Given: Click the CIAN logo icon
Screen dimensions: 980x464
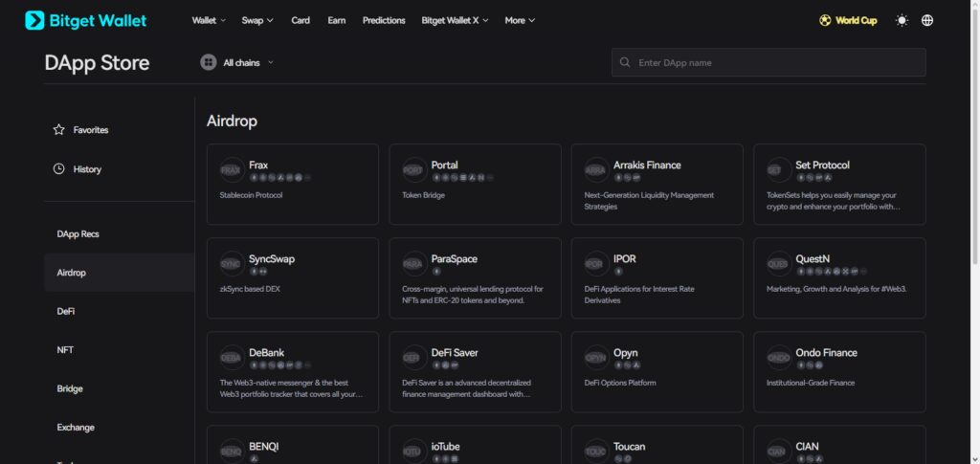Looking at the screenshot, I should click(x=777, y=451).
